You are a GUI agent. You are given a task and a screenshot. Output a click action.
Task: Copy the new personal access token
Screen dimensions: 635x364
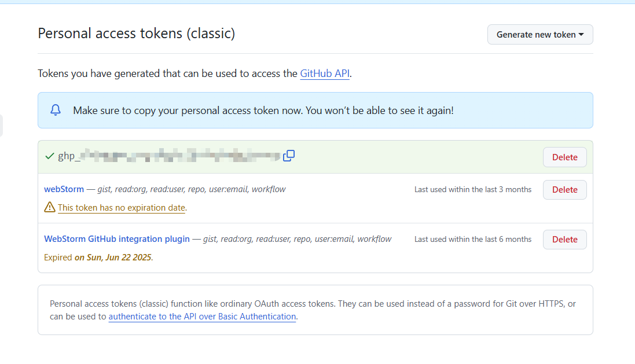[289, 155]
